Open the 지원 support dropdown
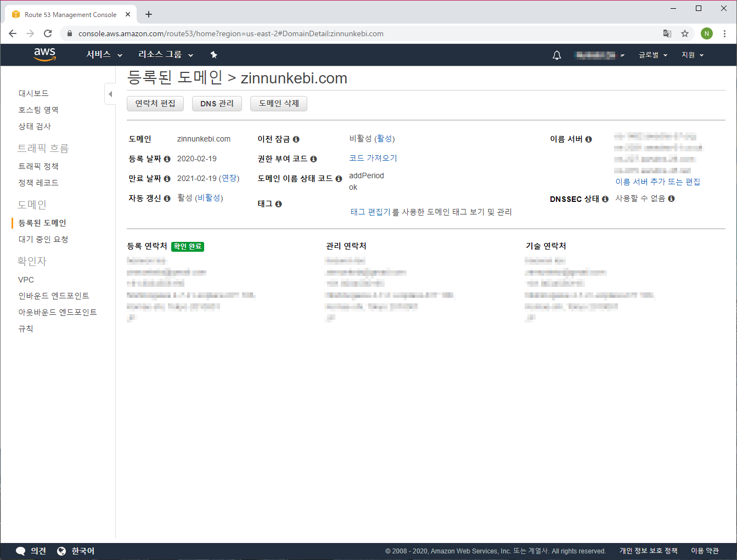Viewport: 737px width, 560px height. pos(693,55)
